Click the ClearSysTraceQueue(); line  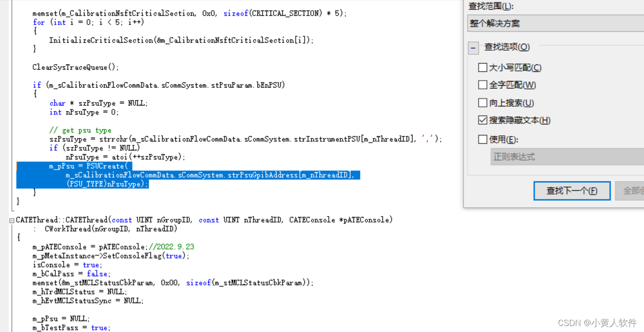[x=75, y=67]
